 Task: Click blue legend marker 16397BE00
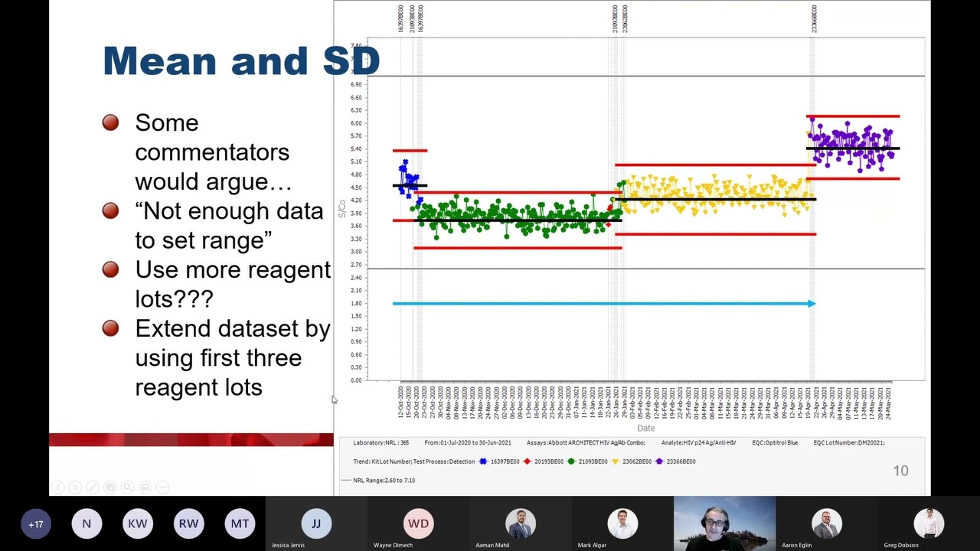point(483,461)
